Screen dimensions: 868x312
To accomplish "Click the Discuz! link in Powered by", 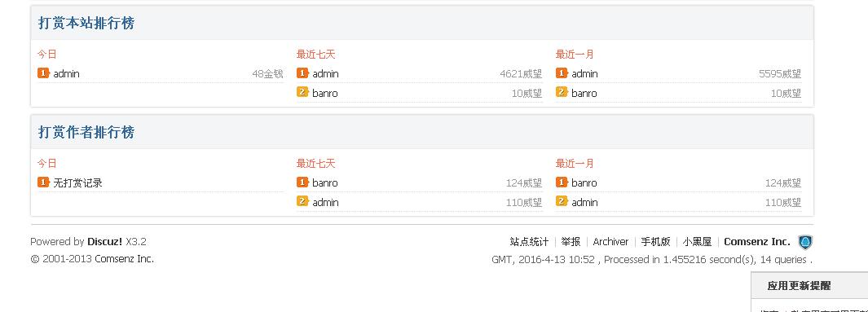I will 104,242.
